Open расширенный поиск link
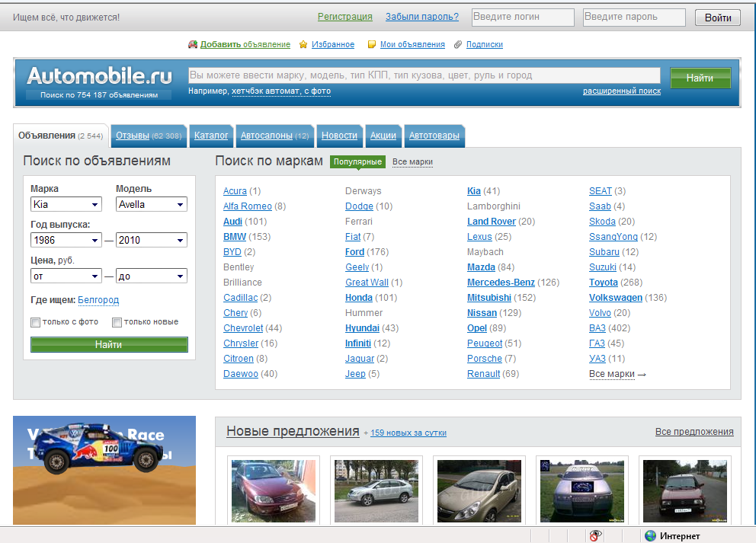Viewport: 756px width, 543px height. click(x=622, y=91)
